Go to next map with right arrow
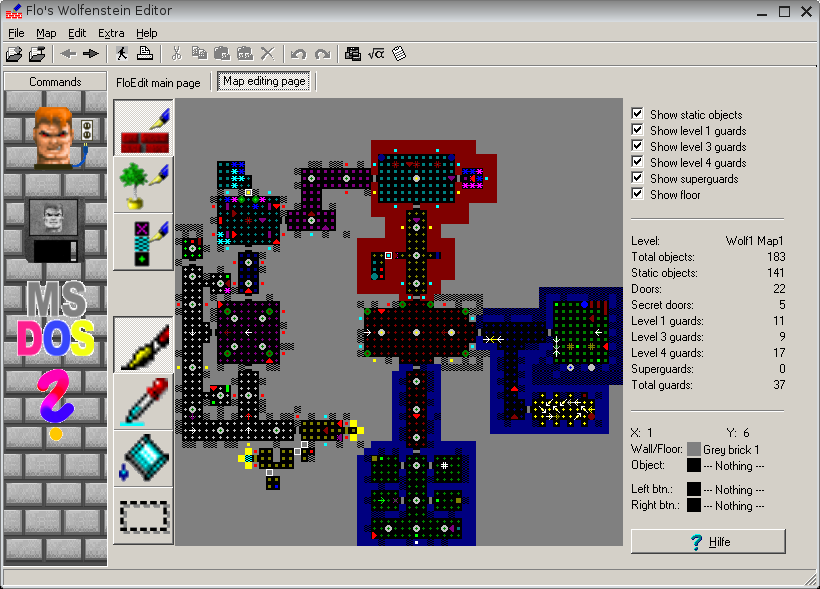The image size is (820, 589). click(x=91, y=53)
